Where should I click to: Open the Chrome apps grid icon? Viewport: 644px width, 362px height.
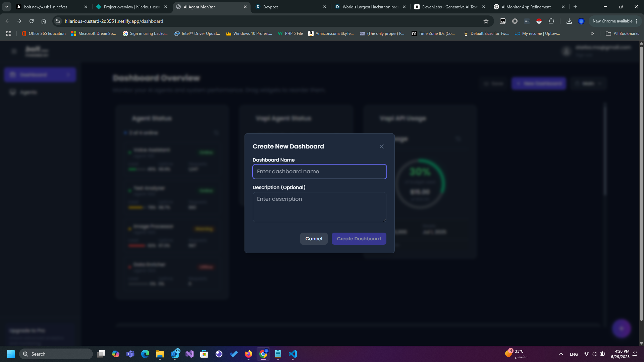9,34
